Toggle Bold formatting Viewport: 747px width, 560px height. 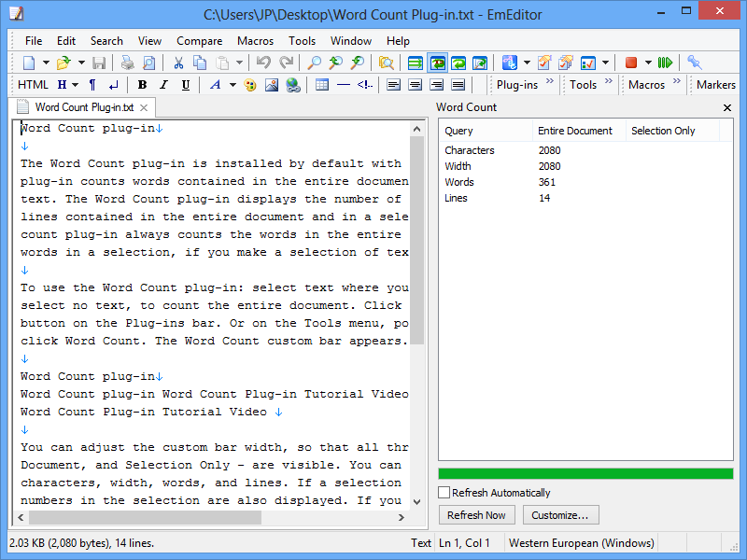[142, 85]
